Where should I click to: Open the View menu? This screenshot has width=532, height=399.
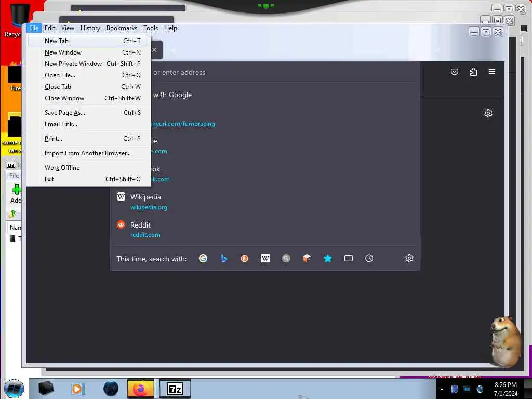68,28
